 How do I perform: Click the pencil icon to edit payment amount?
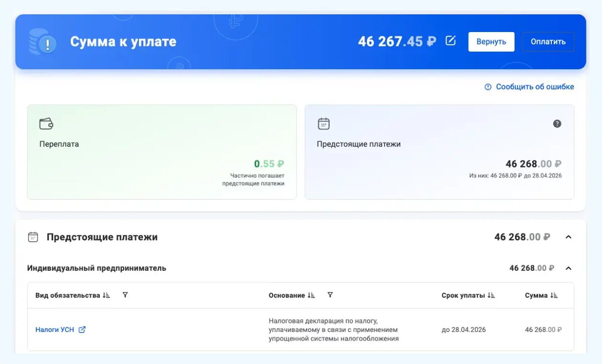[450, 42]
